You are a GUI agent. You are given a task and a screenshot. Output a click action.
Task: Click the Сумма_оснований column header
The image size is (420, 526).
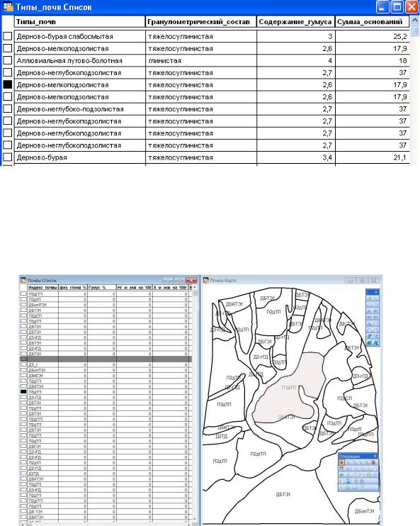372,22
